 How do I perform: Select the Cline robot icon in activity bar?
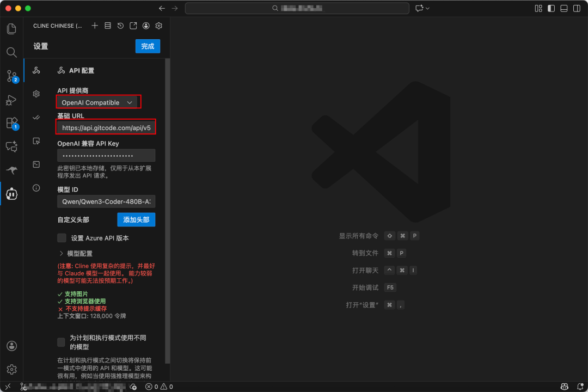11,194
